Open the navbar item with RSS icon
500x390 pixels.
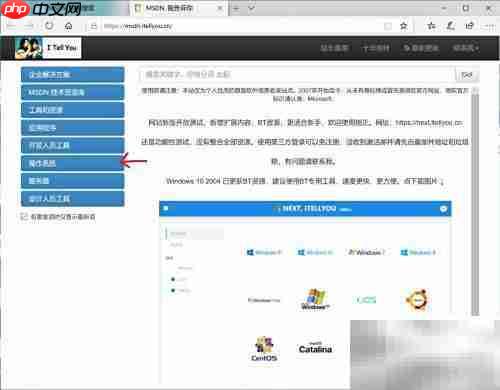pos(421,48)
